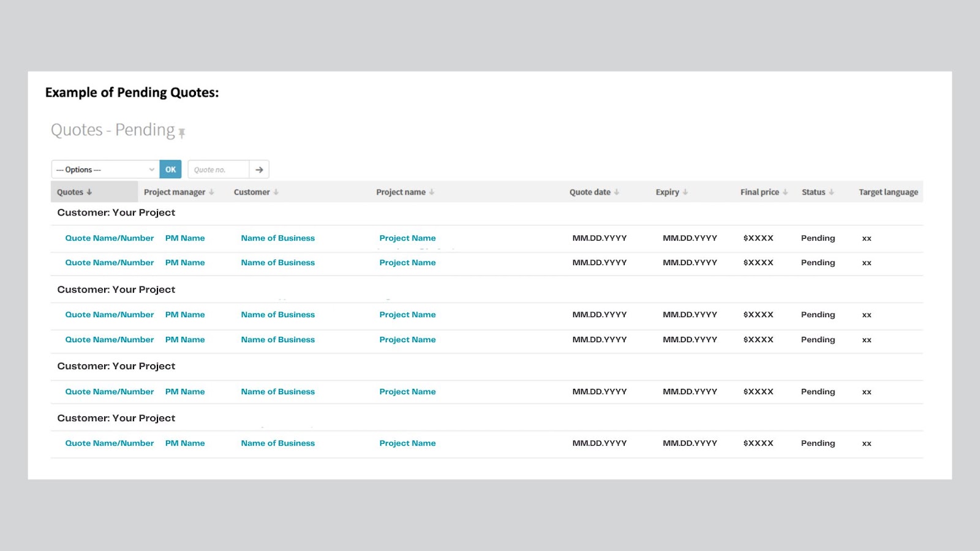The height and width of the screenshot is (551, 980).
Task: Focus the Quote no. input field
Action: 219,170
